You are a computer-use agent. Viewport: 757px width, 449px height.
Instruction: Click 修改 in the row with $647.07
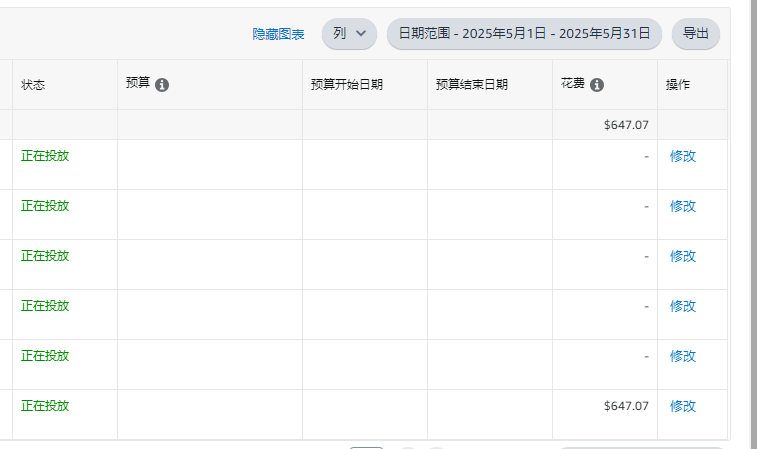pyautogui.click(x=683, y=406)
